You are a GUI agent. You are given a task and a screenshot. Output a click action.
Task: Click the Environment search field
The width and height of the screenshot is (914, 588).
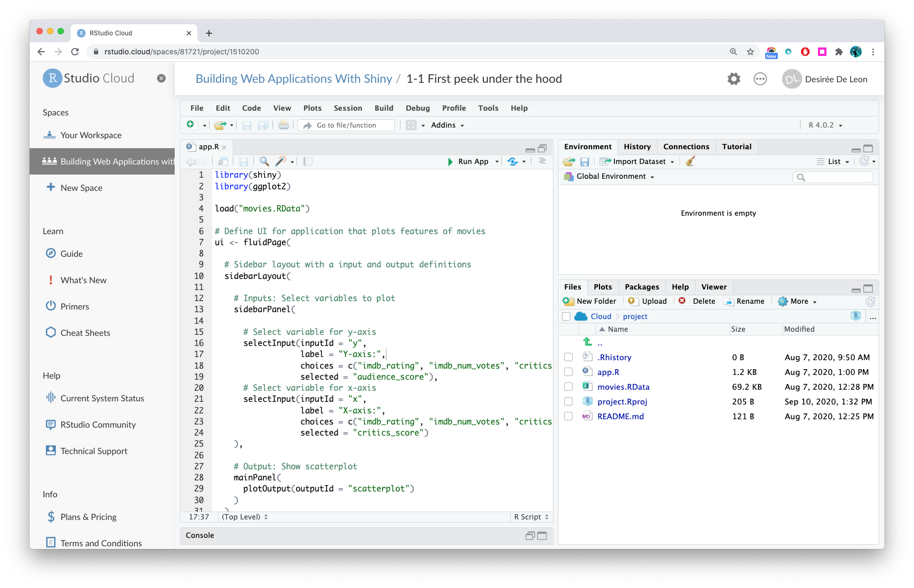(833, 177)
